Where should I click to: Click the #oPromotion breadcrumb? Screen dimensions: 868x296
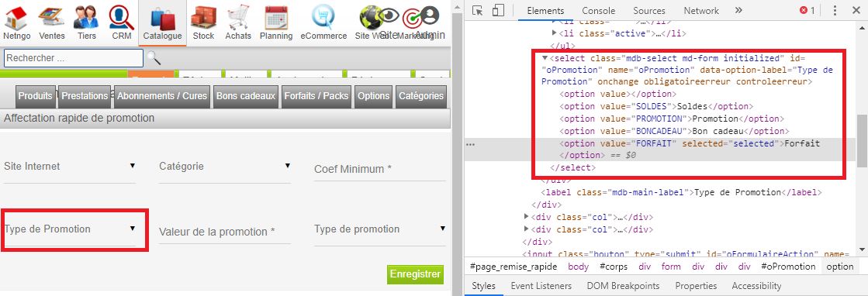click(x=788, y=267)
